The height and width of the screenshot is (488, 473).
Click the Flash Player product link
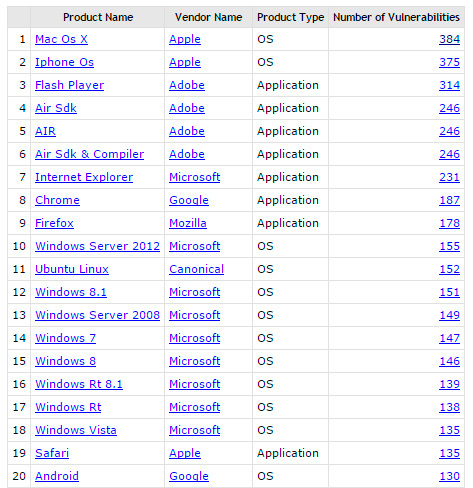coord(69,85)
